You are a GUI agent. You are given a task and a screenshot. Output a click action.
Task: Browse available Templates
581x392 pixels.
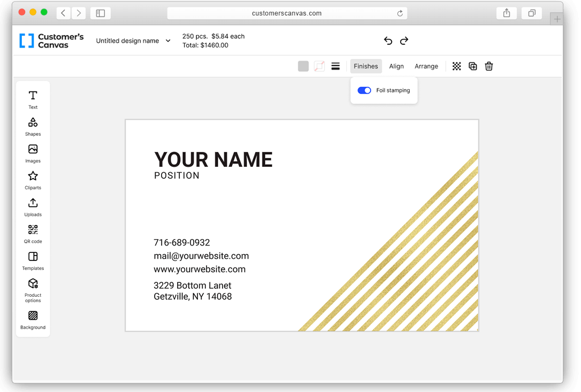click(33, 261)
